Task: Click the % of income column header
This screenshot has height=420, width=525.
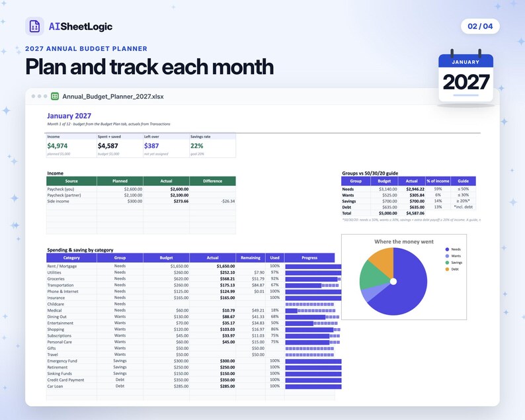Action: [x=438, y=181]
